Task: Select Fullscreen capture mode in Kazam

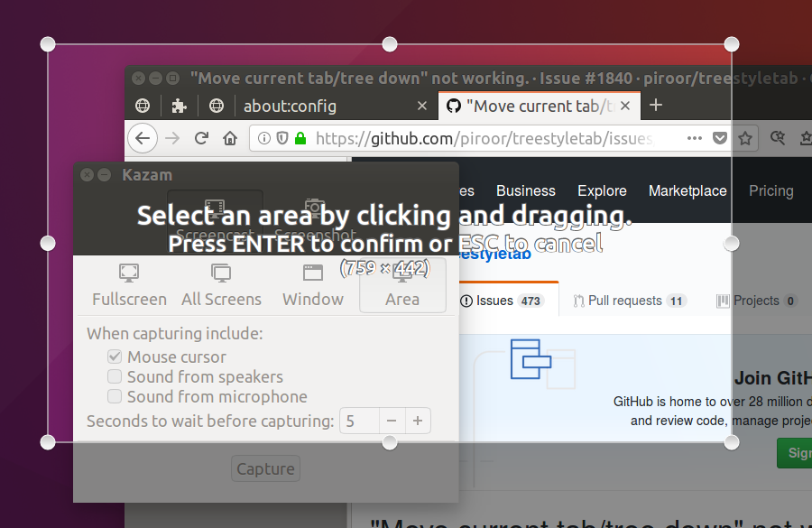Action: click(129, 285)
